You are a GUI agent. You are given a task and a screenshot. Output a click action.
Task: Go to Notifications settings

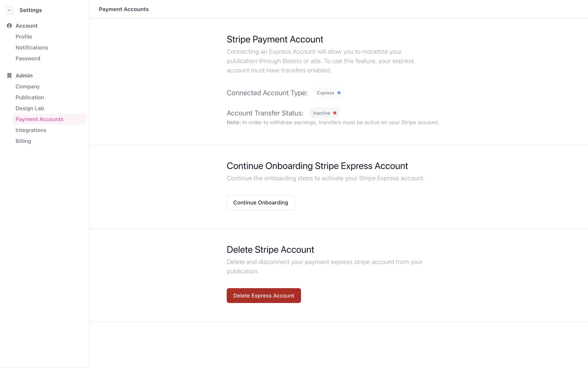(32, 48)
